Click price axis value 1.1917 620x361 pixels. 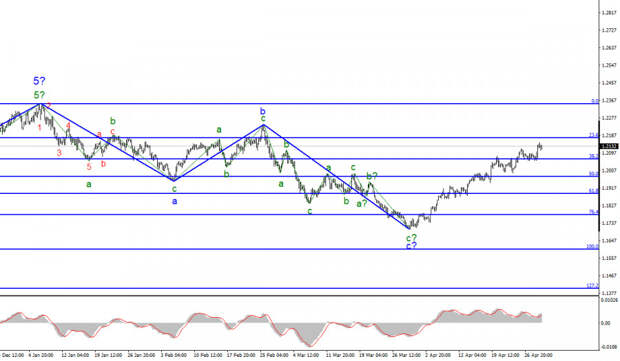pos(609,188)
